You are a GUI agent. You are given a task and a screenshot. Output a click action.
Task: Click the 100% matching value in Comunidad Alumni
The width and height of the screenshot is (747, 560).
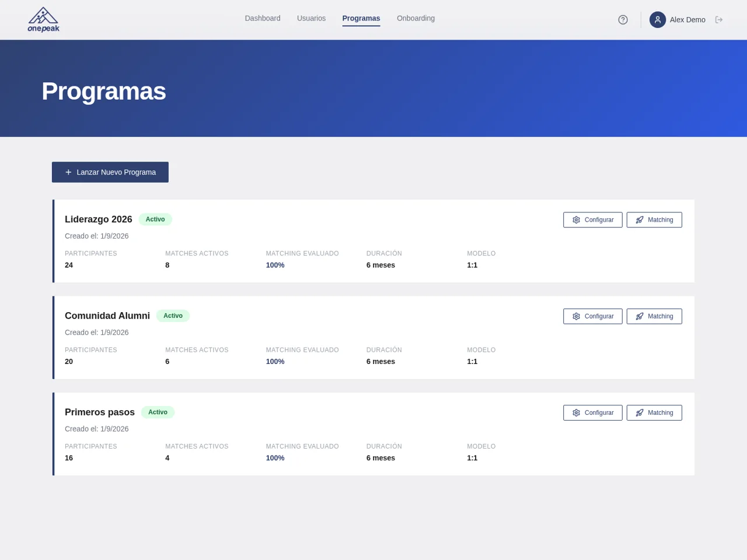[x=275, y=361]
